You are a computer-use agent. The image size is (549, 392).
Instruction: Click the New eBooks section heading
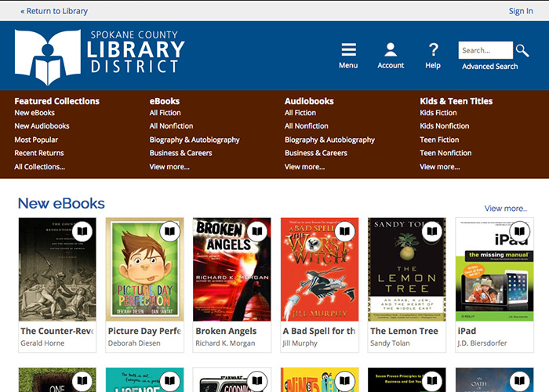click(x=61, y=203)
